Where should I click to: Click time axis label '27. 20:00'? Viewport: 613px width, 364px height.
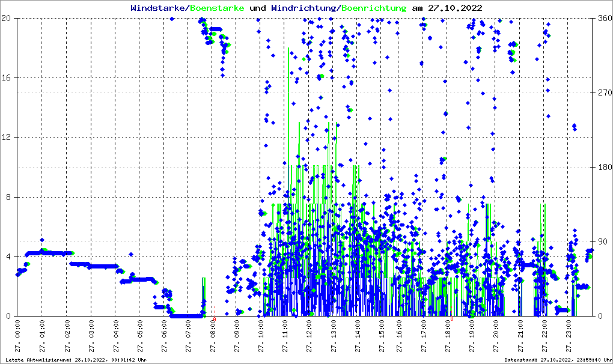click(x=496, y=336)
